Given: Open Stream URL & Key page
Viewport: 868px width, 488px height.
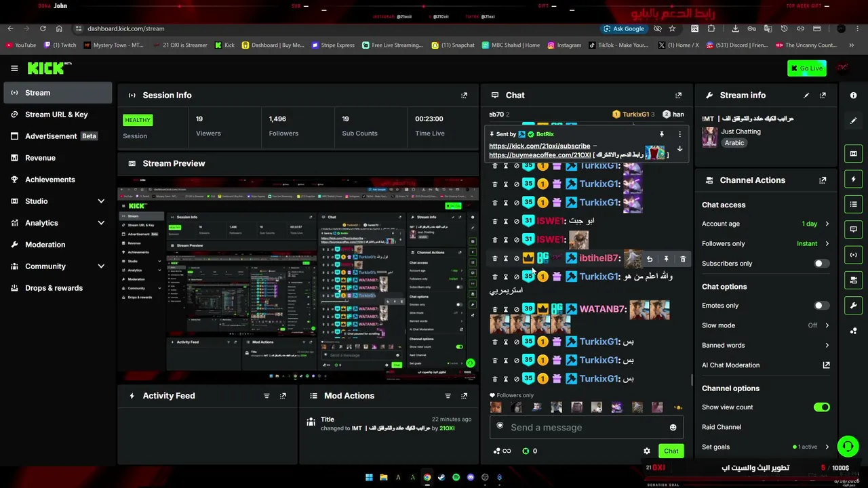Looking at the screenshot, I should (58, 115).
